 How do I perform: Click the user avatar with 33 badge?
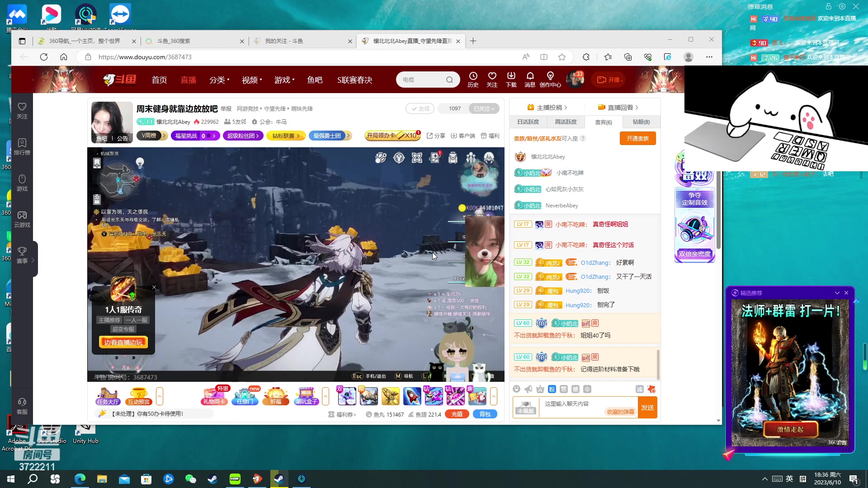pos(575,80)
